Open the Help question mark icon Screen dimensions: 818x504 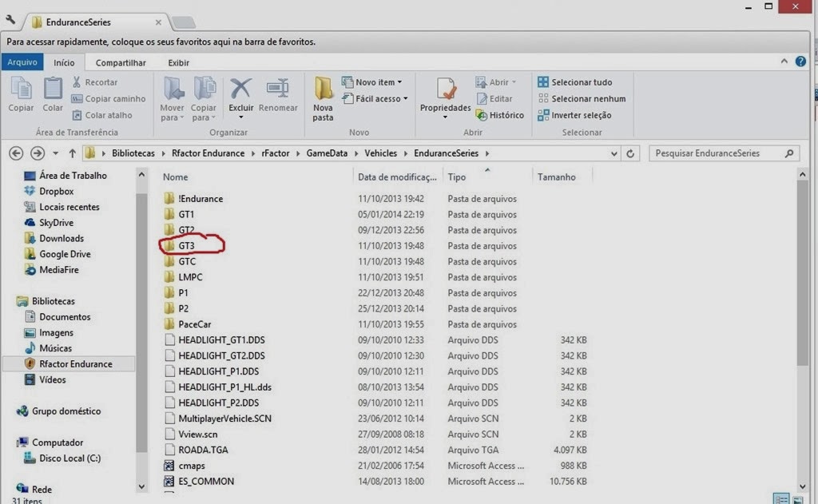point(800,62)
